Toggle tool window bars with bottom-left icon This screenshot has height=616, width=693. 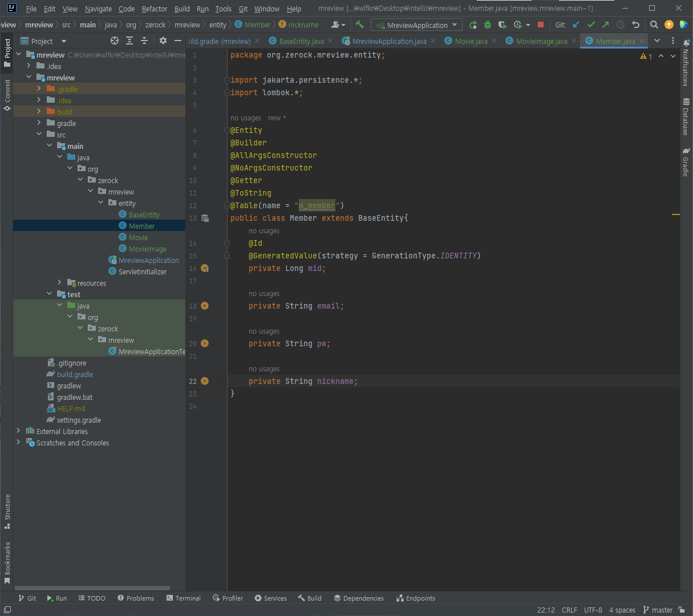click(x=7, y=610)
